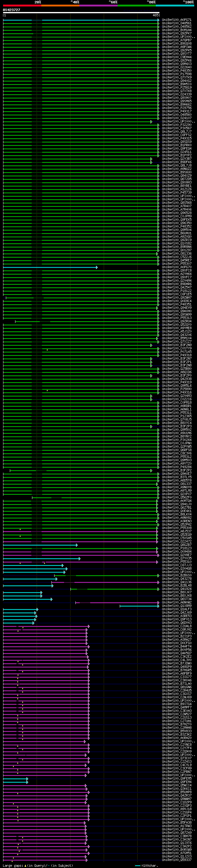The image size is (197, 868).
Task: Select hit label UniRef100_B5M1X4
Action: tap(176, 338)
